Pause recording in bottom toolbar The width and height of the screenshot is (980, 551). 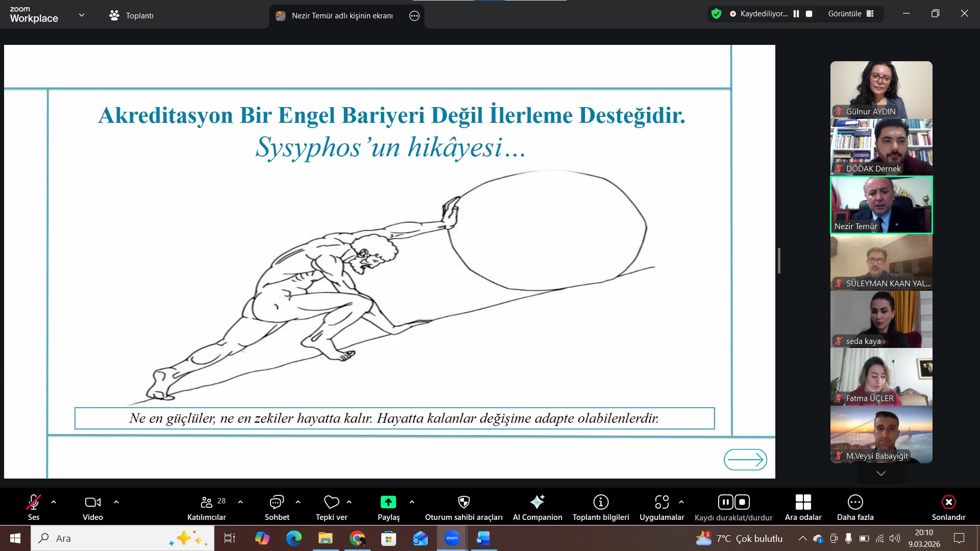725,502
